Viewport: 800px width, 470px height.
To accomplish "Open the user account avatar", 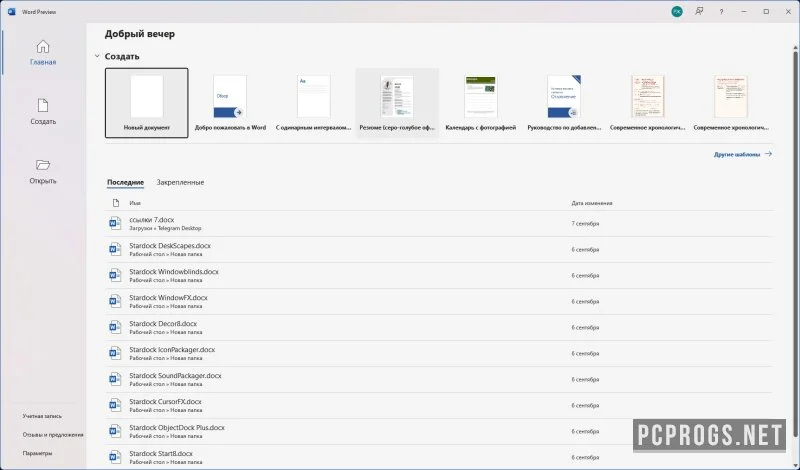I will (677, 11).
